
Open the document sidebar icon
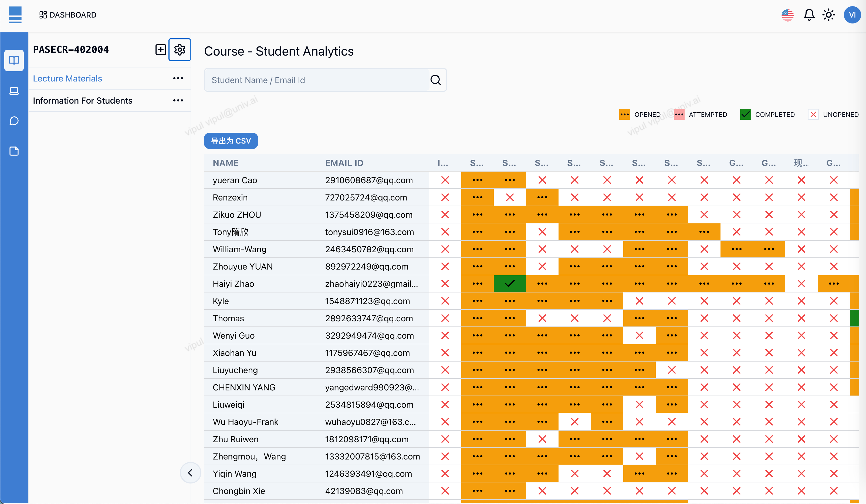(14, 151)
